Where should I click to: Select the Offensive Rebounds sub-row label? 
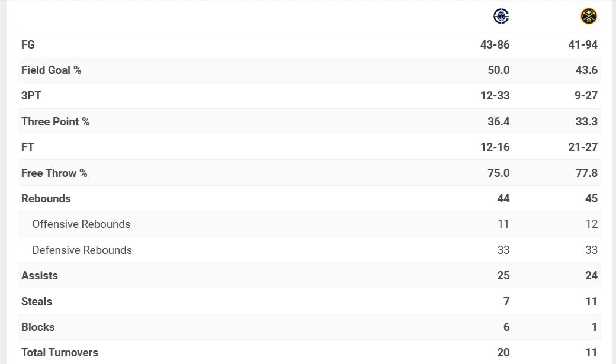click(x=81, y=224)
